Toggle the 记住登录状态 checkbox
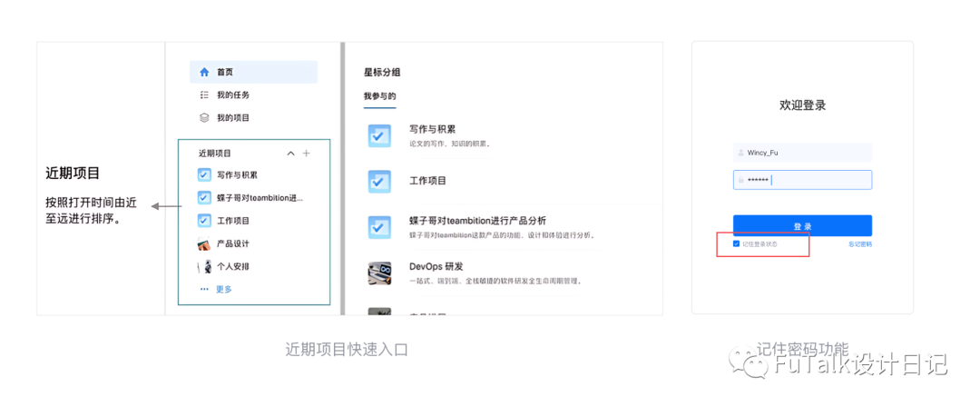This screenshot has width=980, height=407. pos(736,243)
